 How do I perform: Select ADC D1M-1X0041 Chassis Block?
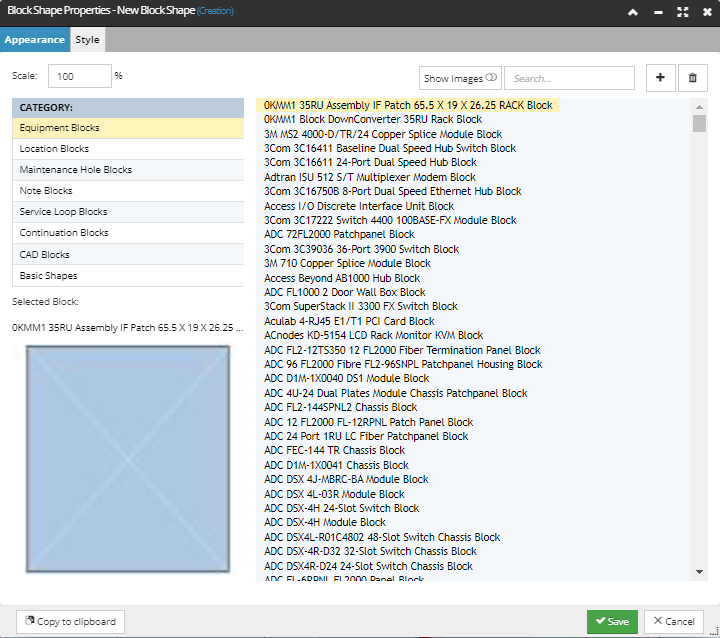pyautogui.click(x=336, y=465)
